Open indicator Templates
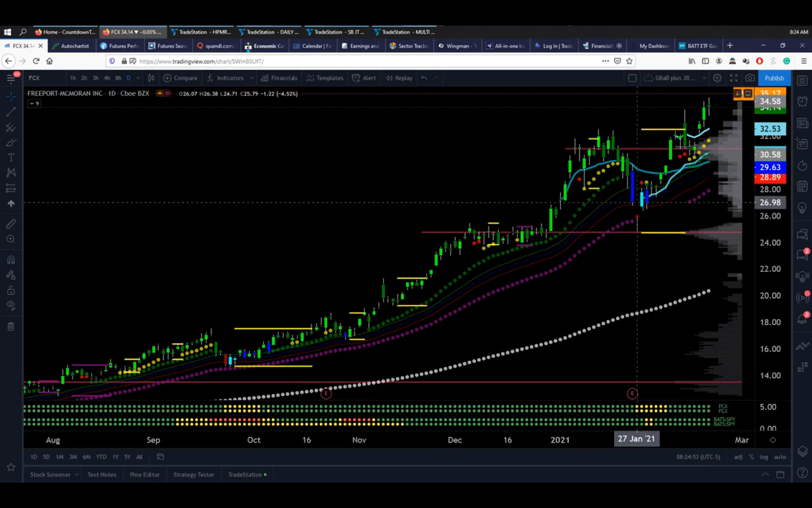812x508 pixels. pos(325,78)
